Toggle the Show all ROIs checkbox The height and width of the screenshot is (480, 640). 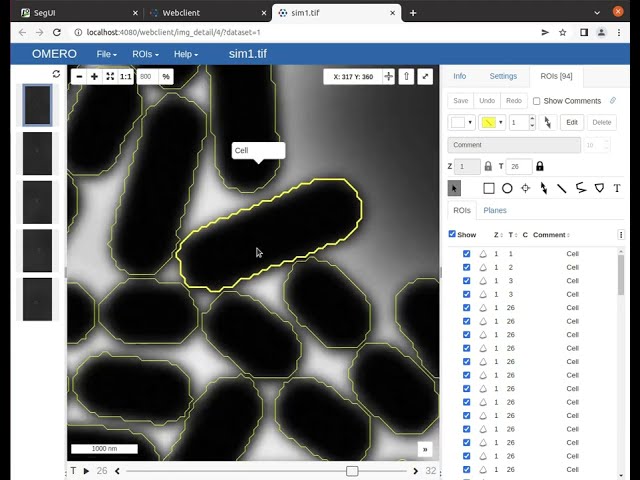click(452, 234)
